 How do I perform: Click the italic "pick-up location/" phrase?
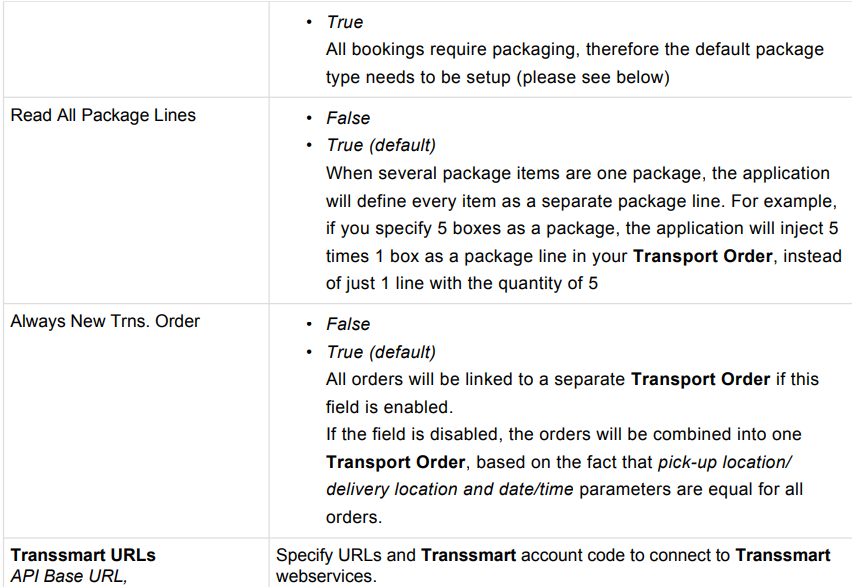[724, 462]
